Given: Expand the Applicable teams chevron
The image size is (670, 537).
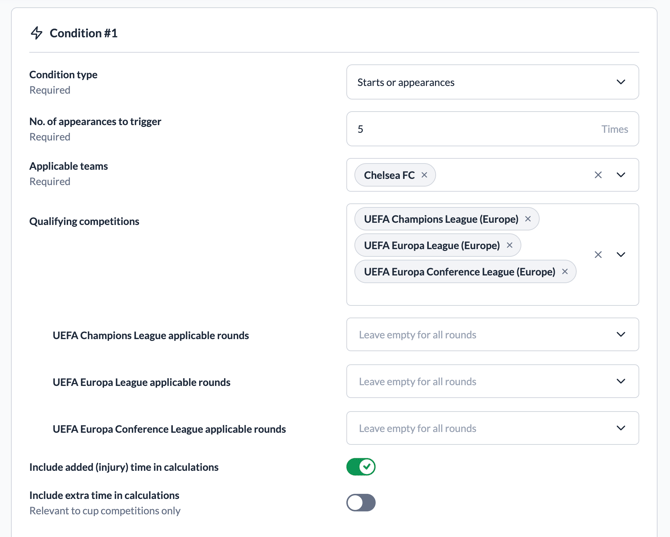Looking at the screenshot, I should pyautogui.click(x=621, y=175).
